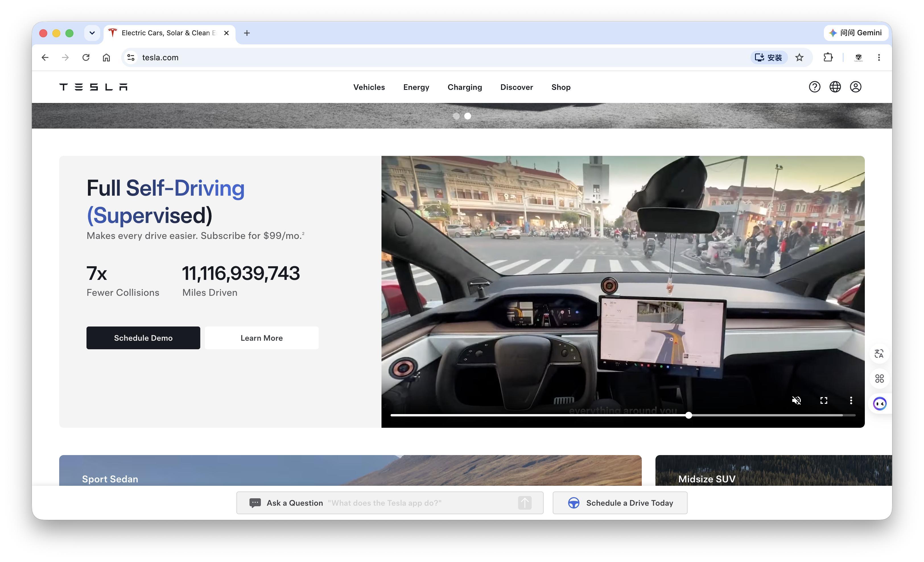
Task: Click the Full Self-Driving (Supervised) heading
Action: pyautogui.click(x=165, y=201)
